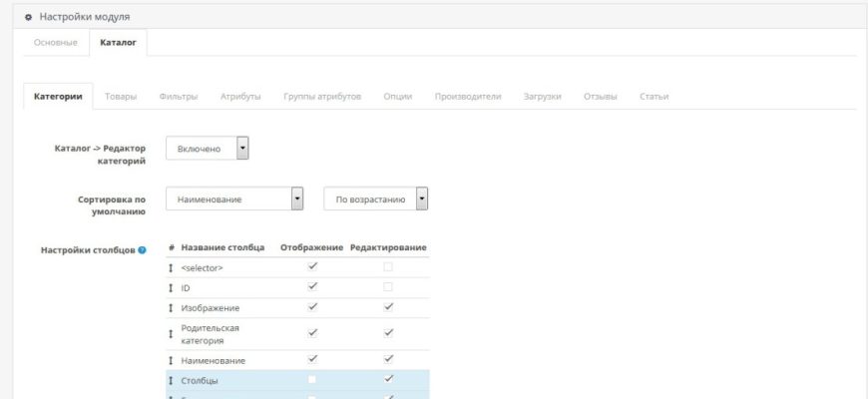Open the Товары tab
The width and height of the screenshot is (868, 399).
121,96
